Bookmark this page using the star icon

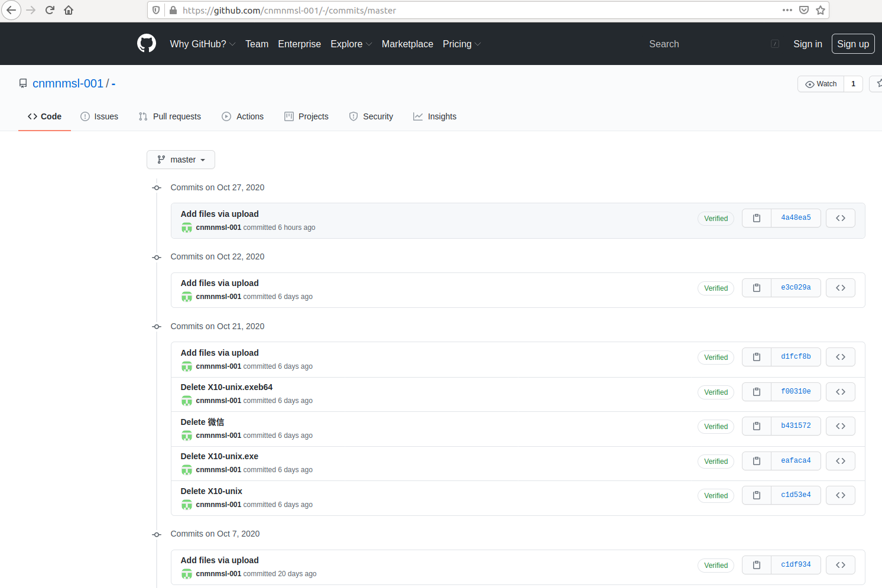point(821,9)
